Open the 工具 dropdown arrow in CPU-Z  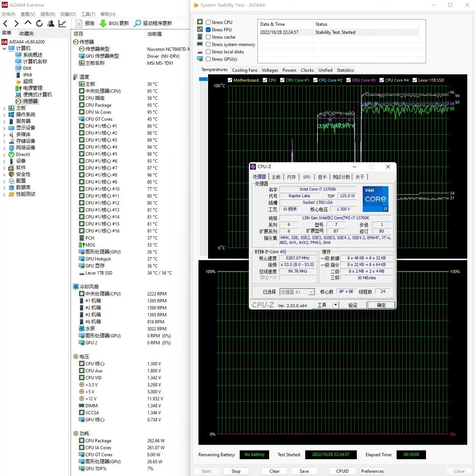335,305
